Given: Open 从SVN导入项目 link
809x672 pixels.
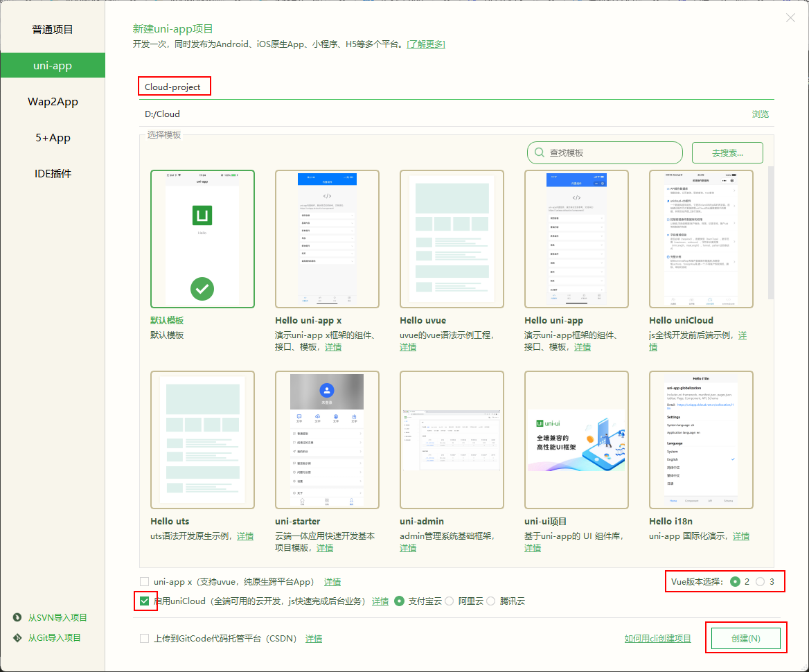Looking at the screenshot, I should click(57, 617).
